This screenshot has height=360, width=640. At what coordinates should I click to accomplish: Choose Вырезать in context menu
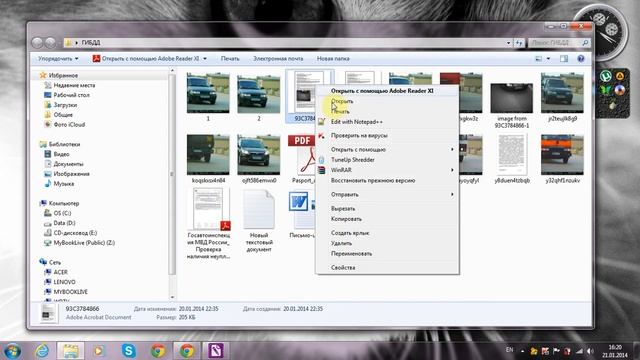tap(387, 209)
